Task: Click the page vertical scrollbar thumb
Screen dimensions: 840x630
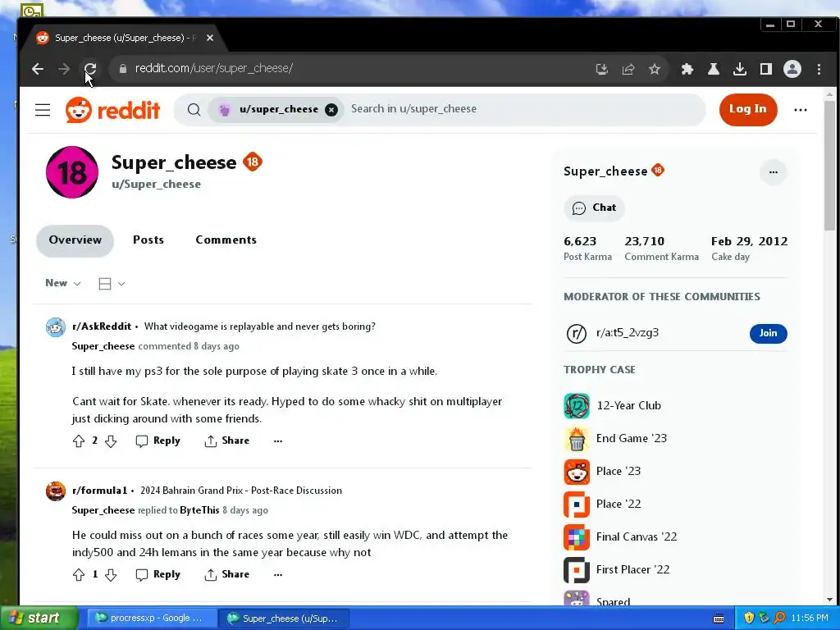Action: pos(829,166)
